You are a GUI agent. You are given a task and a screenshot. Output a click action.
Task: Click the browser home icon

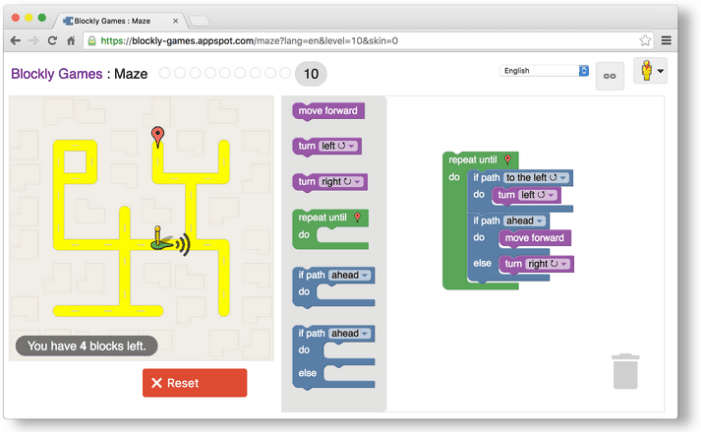coord(71,41)
